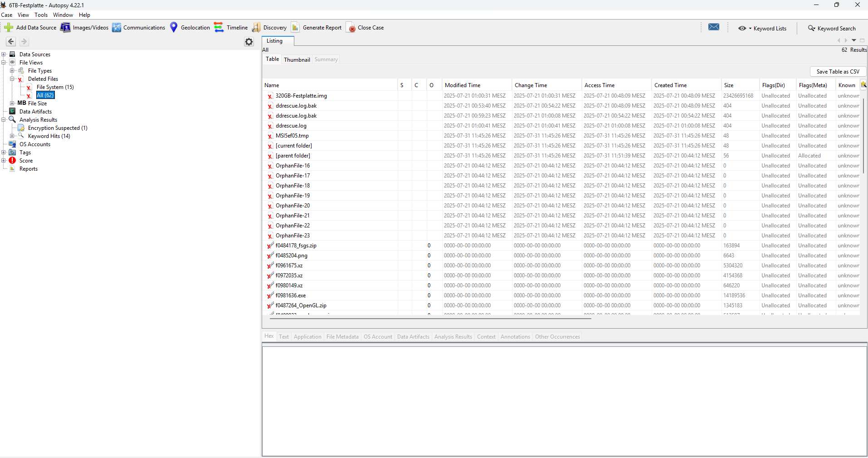Launch the Discovery tool

(x=269, y=28)
